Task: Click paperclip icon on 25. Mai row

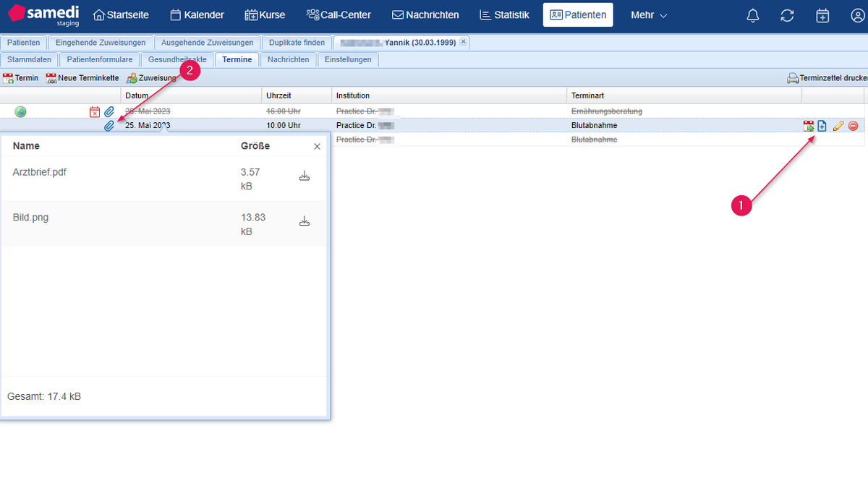Action: pyautogui.click(x=109, y=126)
